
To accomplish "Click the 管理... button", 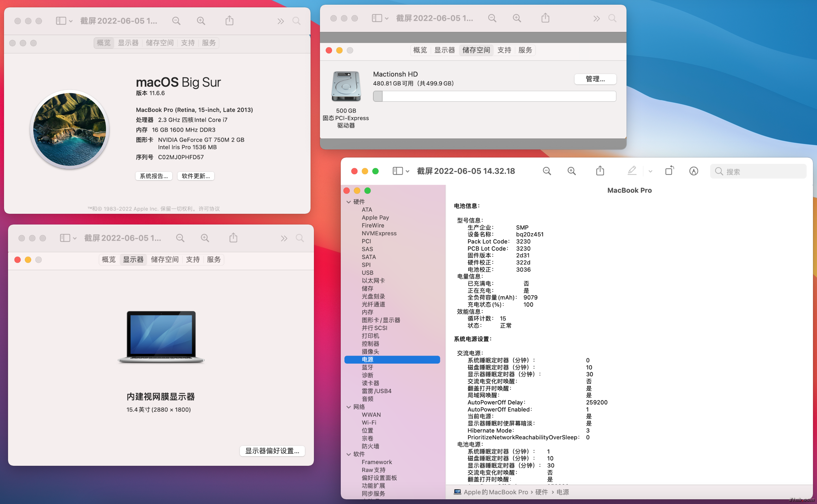I will [x=595, y=79].
